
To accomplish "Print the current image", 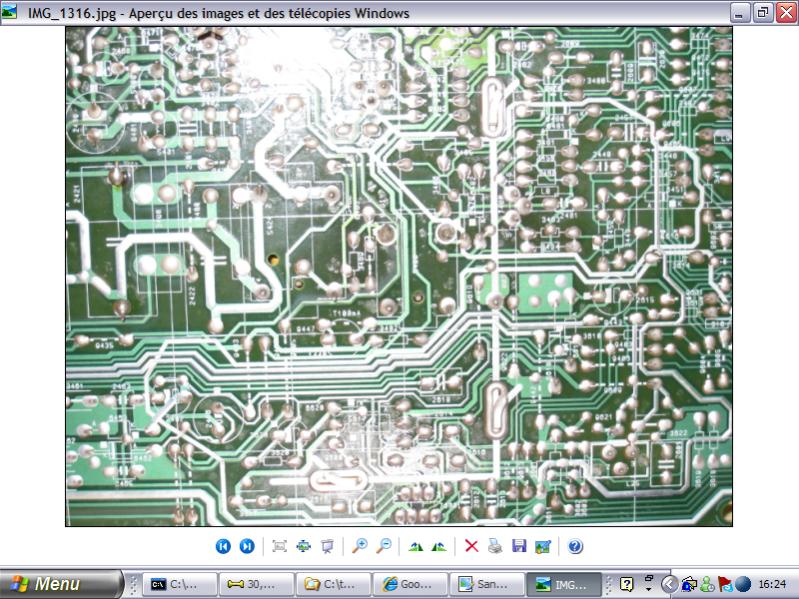I will [495, 546].
